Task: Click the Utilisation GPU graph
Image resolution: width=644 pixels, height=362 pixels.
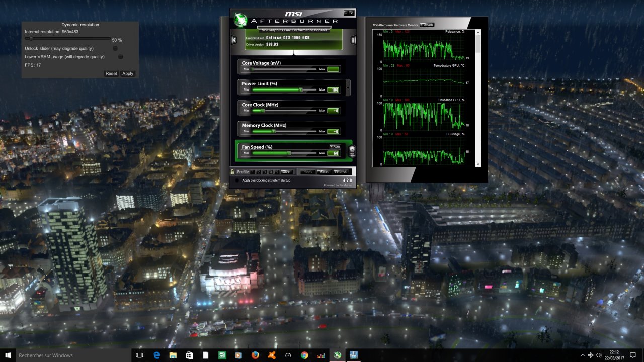Action: tap(423, 116)
